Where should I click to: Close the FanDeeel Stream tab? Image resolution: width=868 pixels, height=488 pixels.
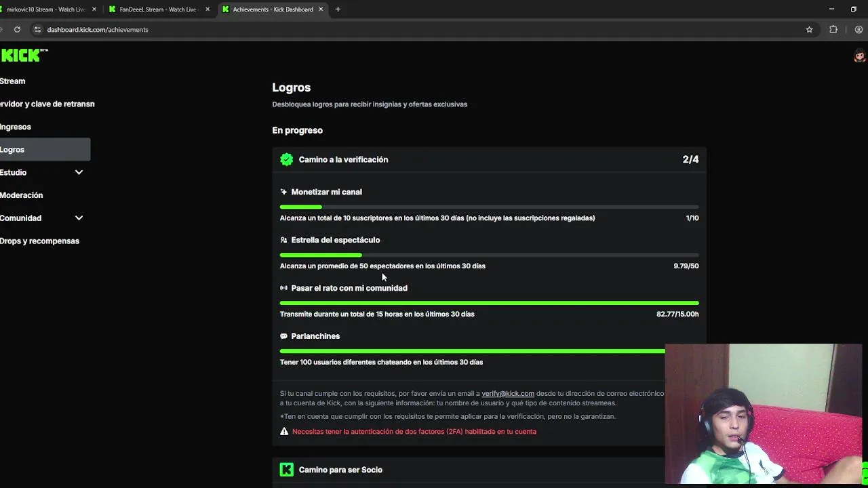point(208,9)
